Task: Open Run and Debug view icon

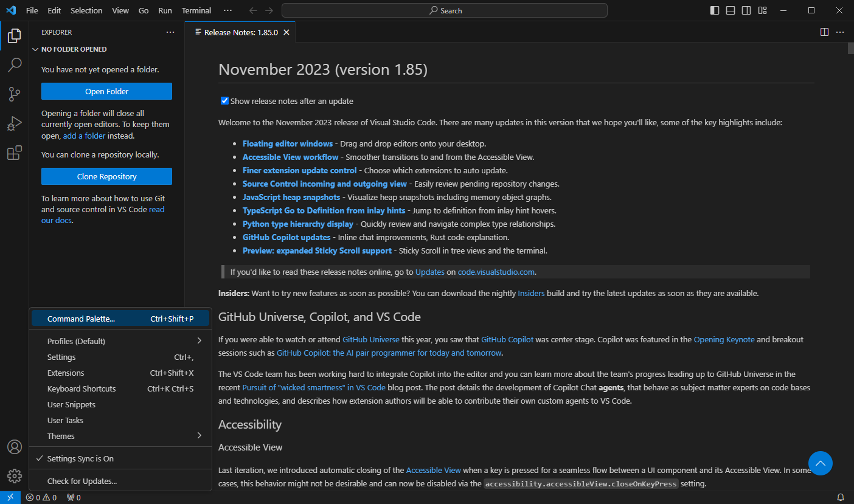Action: pyautogui.click(x=15, y=123)
